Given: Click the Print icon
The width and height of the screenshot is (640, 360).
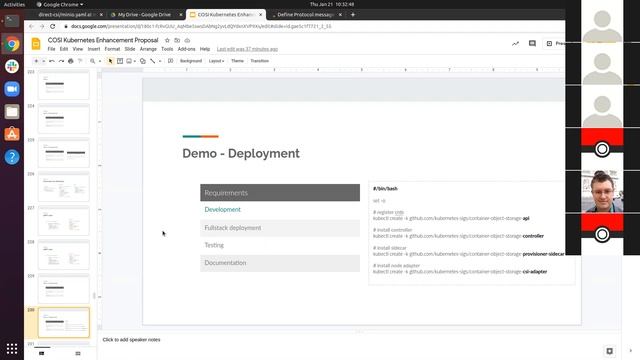Looking at the screenshot, I should [71, 61].
